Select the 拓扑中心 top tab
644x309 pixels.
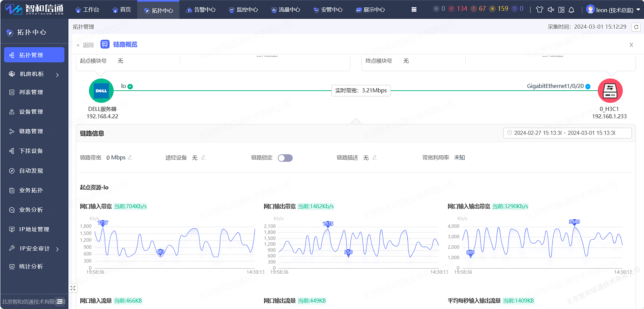tap(158, 10)
